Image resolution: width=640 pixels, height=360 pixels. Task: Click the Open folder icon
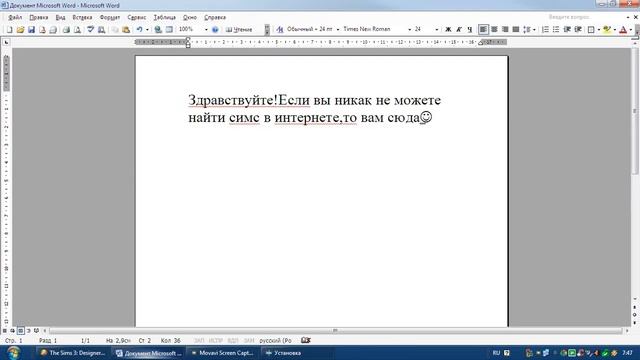(20, 29)
